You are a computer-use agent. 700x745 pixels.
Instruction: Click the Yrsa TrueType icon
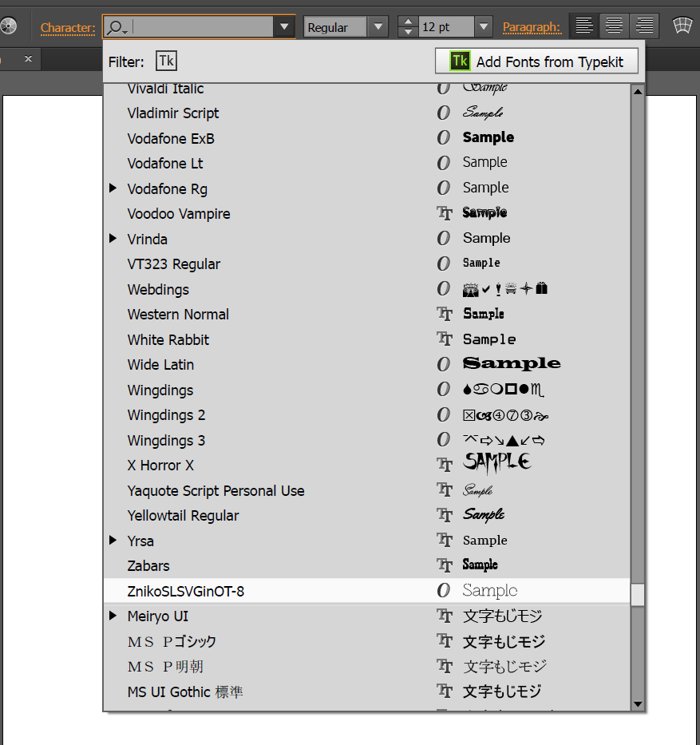coord(445,540)
